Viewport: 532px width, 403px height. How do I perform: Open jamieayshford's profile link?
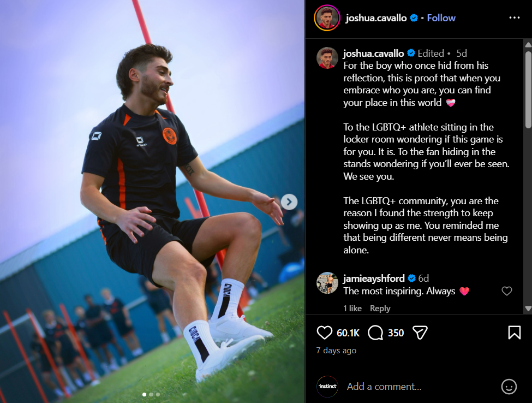[374, 278]
